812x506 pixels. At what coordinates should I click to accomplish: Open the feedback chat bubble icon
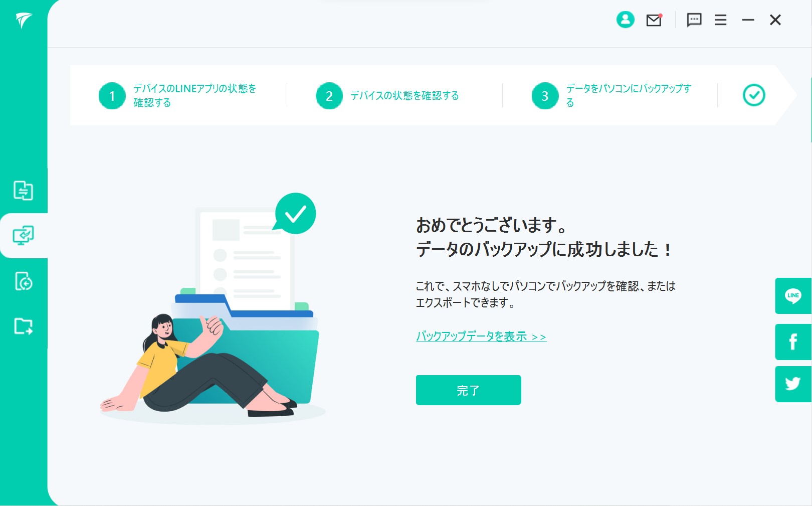(694, 20)
